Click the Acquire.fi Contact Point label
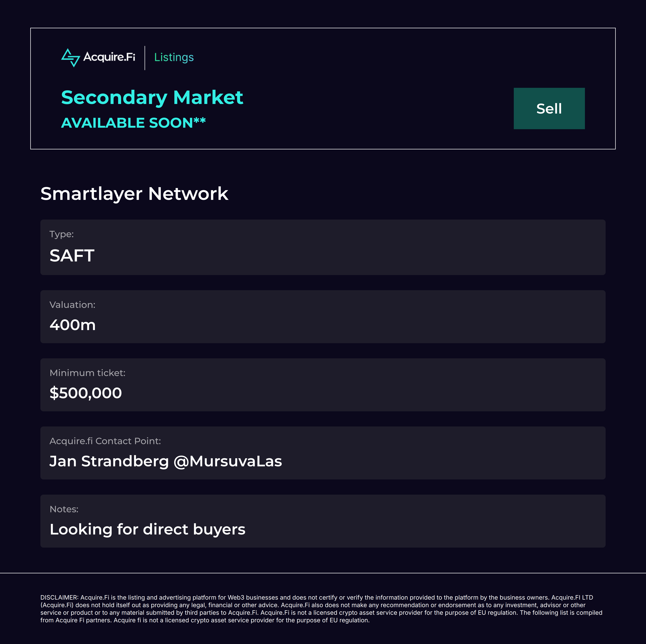 pos(105,441)
